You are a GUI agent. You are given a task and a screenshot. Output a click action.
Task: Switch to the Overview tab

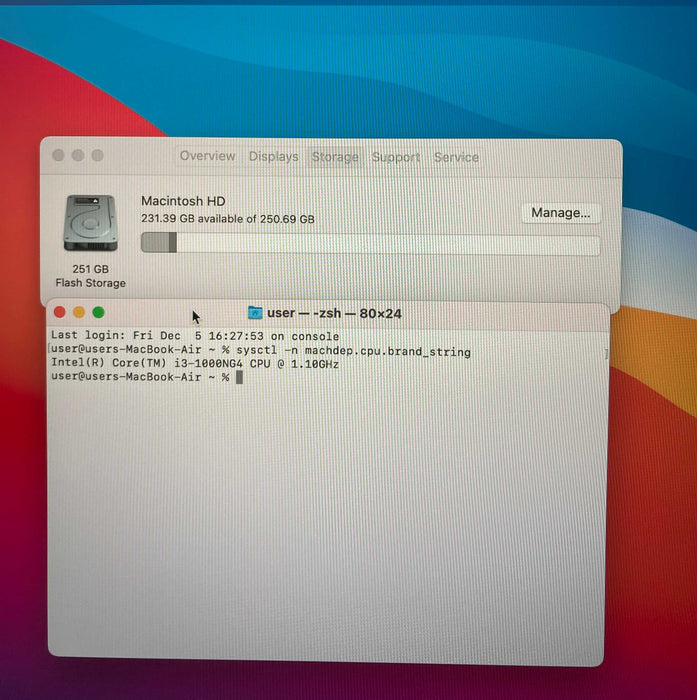pyautogui.click(x=208, y=156)
